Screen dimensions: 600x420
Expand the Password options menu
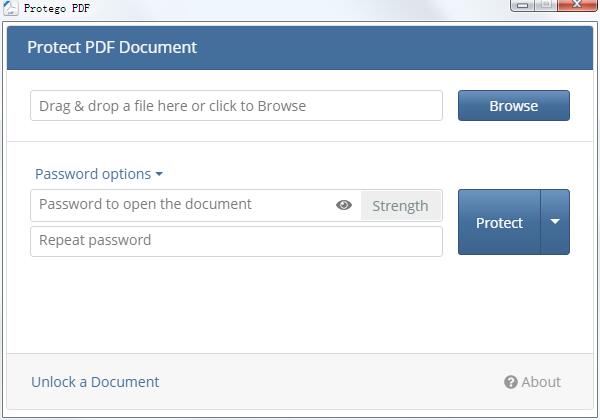[x=93, y=174]
